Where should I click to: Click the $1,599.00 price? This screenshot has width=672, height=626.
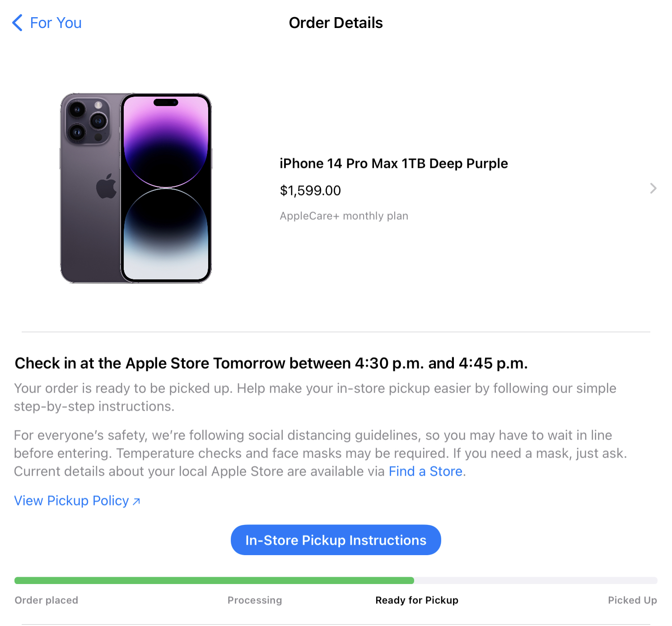click(x=310, y=190)
